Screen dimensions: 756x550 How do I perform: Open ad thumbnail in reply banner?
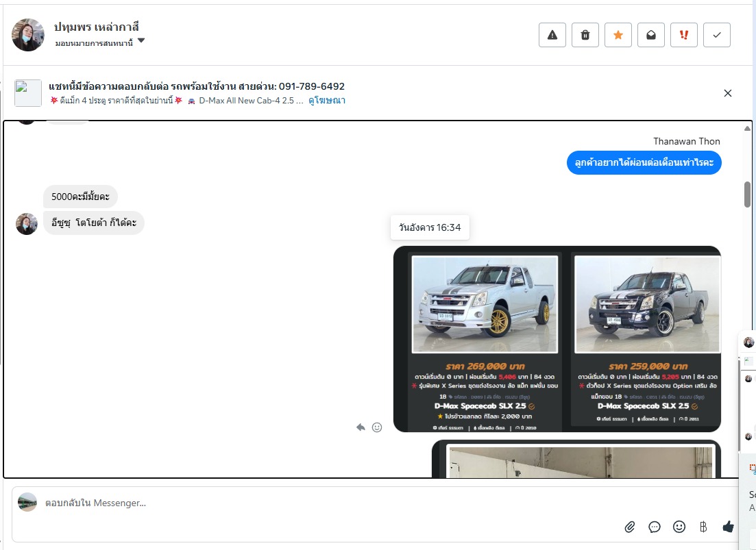28,93
